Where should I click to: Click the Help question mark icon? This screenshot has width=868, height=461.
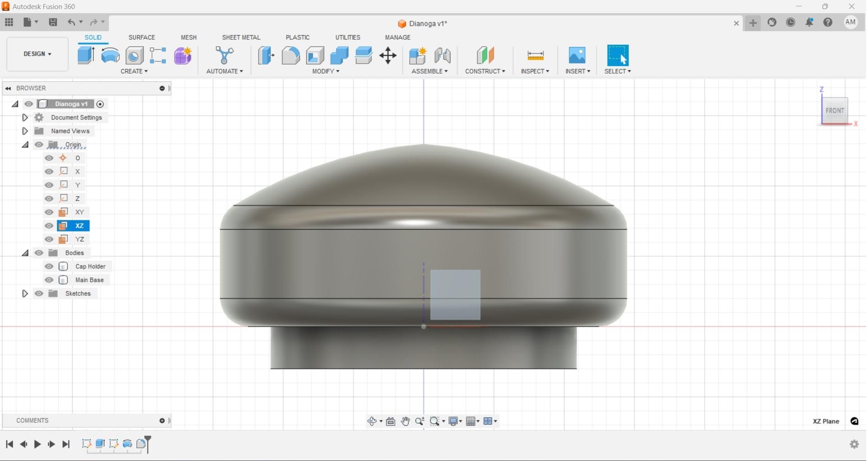tap(828, 22)
